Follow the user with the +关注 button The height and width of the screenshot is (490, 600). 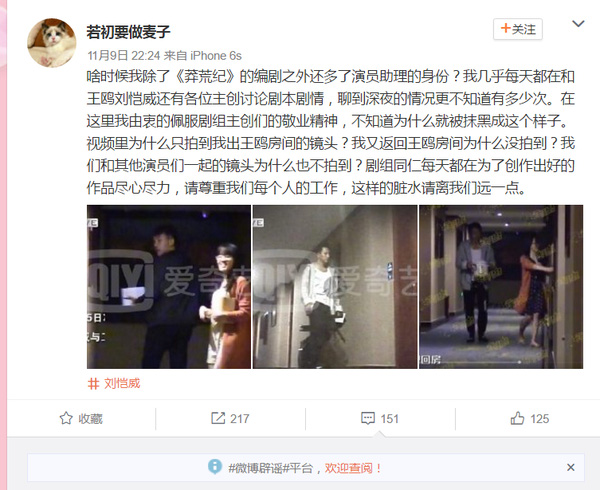pos(518,29)
